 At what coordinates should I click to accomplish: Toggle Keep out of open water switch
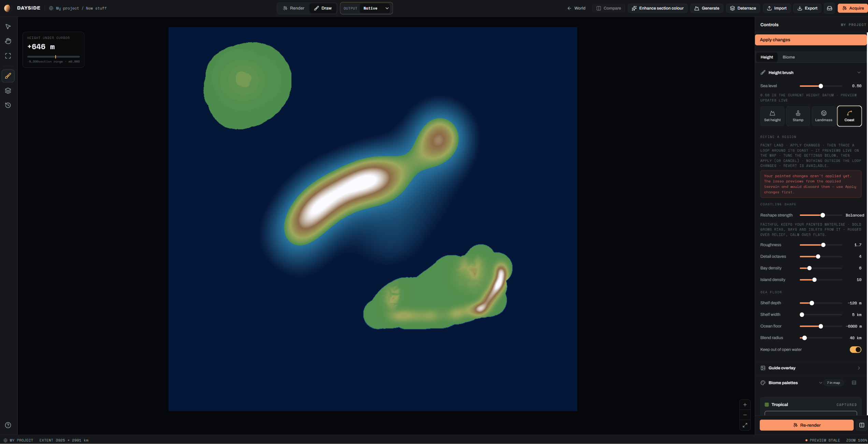click(855, 350)
